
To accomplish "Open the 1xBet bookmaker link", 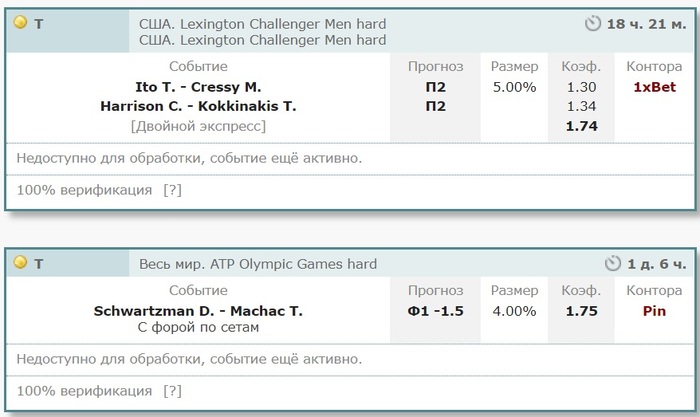I will pos(654,87).
